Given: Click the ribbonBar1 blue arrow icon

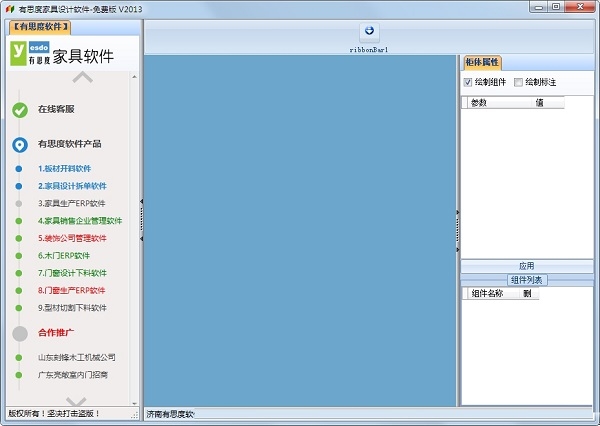Looking at the screenshot, I should pyautogui.click(x=369, y=31).
